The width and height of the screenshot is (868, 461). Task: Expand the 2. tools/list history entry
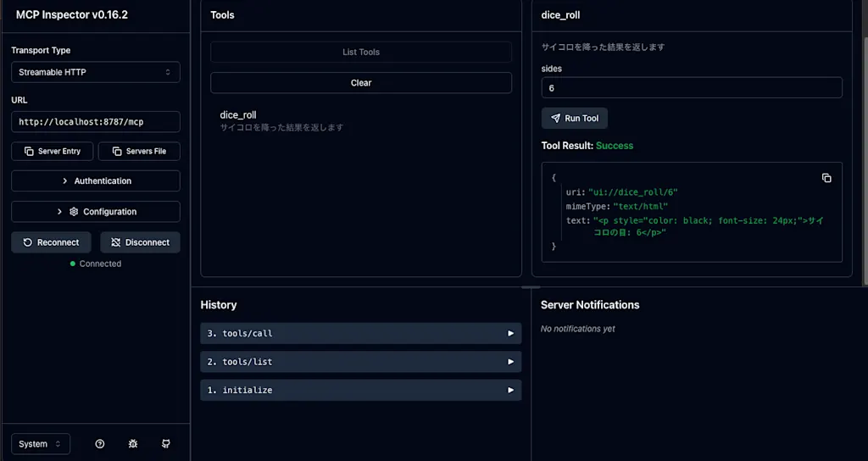click(x=361, y=362)
